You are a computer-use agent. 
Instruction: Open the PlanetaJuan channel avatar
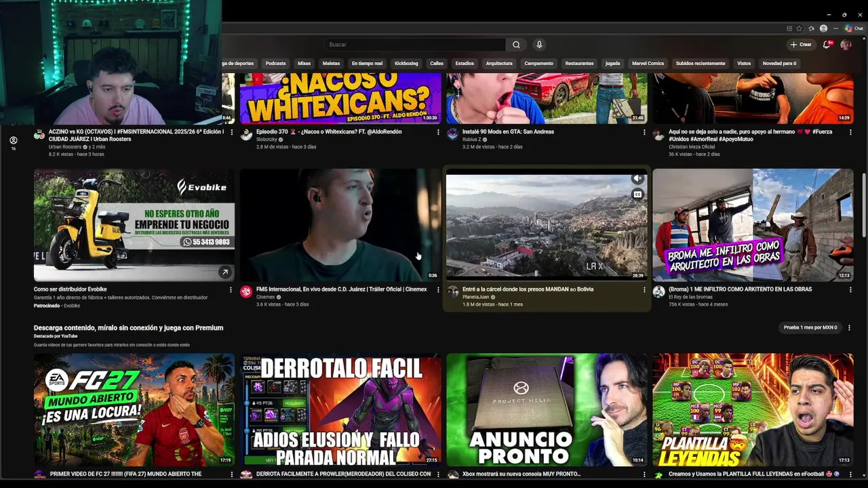452,291
